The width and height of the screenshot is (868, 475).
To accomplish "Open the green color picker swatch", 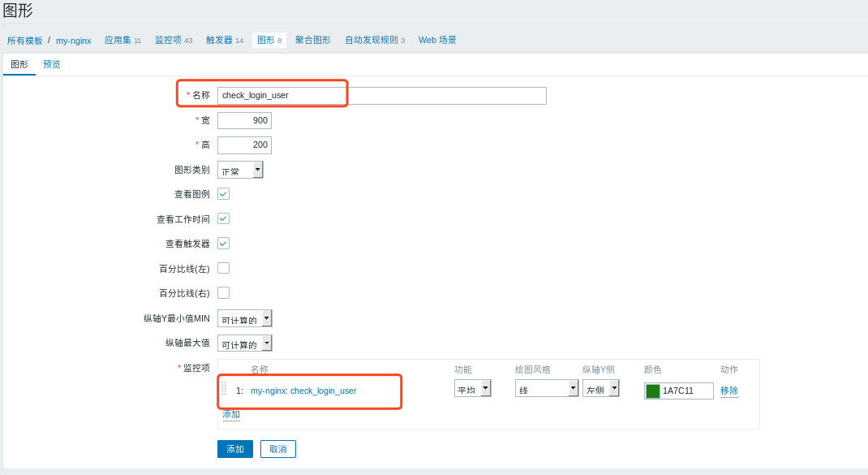I will coord(651,391).
